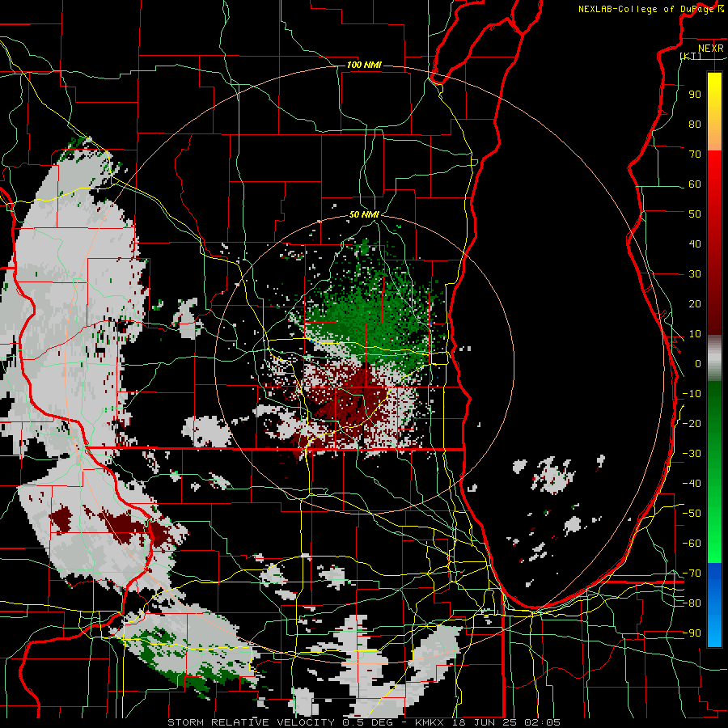
Task: Click the positive 10 scale value
Action: (695, 334)
